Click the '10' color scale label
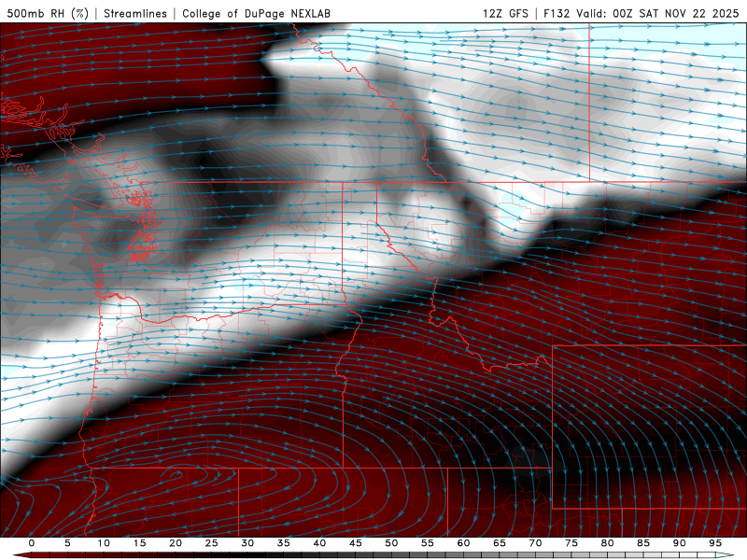The width and height of the screenshot is (747, 560). [104, 543]
